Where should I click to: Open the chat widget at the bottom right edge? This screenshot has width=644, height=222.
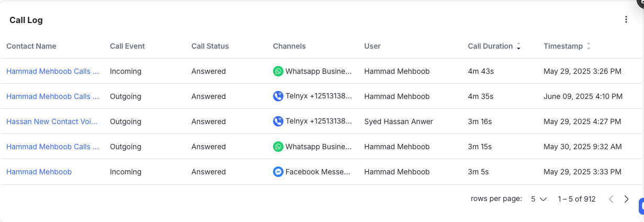(x=641, y=206)
